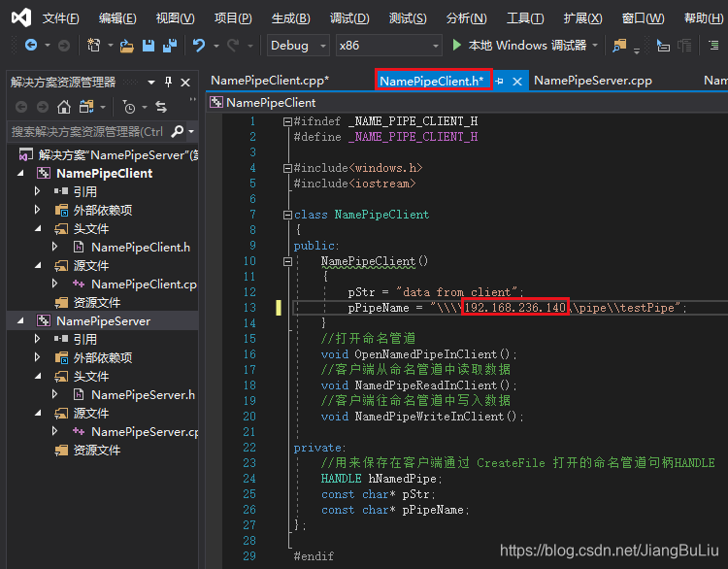
Task: Switch views in Solution Explorer
Action: 86,108
